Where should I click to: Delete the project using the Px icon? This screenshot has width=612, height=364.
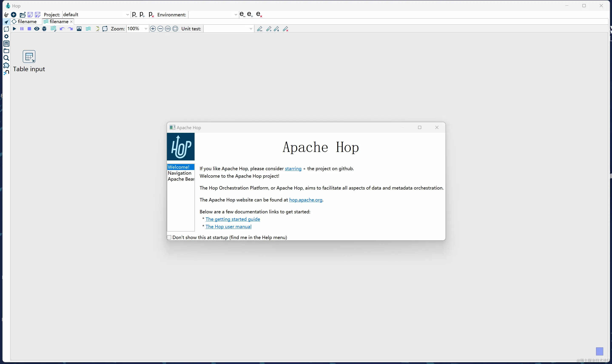tap(151, 15)
